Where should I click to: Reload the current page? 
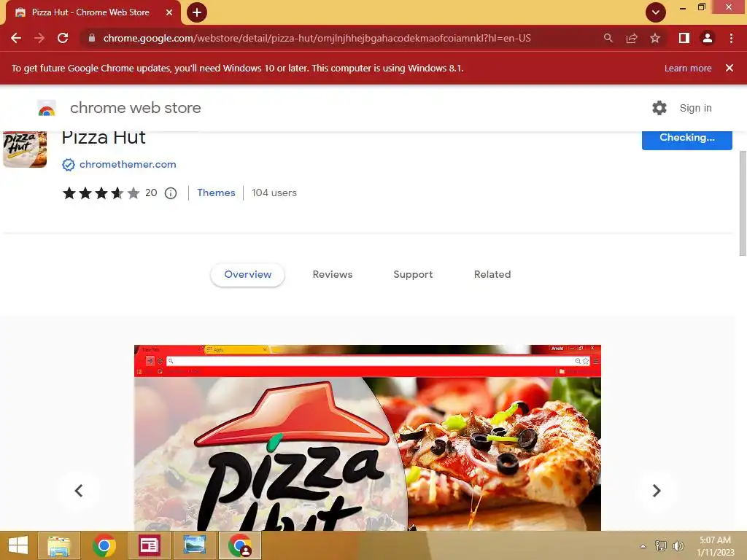pyautogui.click(x=63, y=38)
